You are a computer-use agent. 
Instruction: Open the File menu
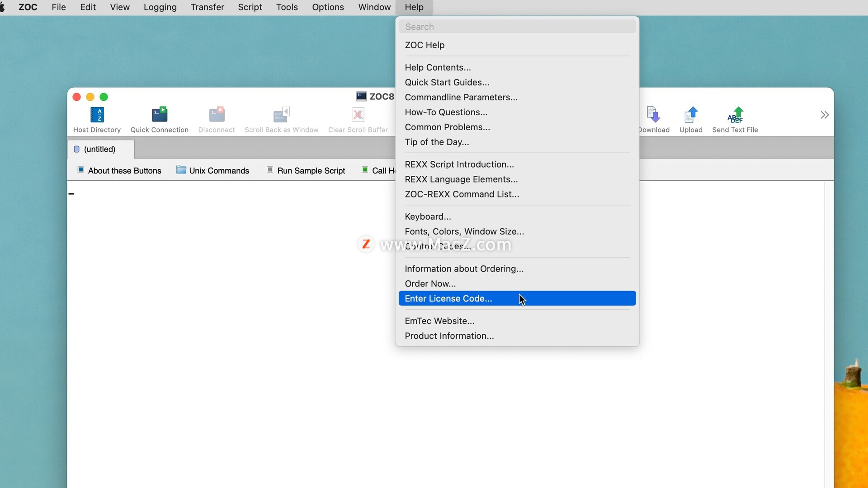pos(59,7)
